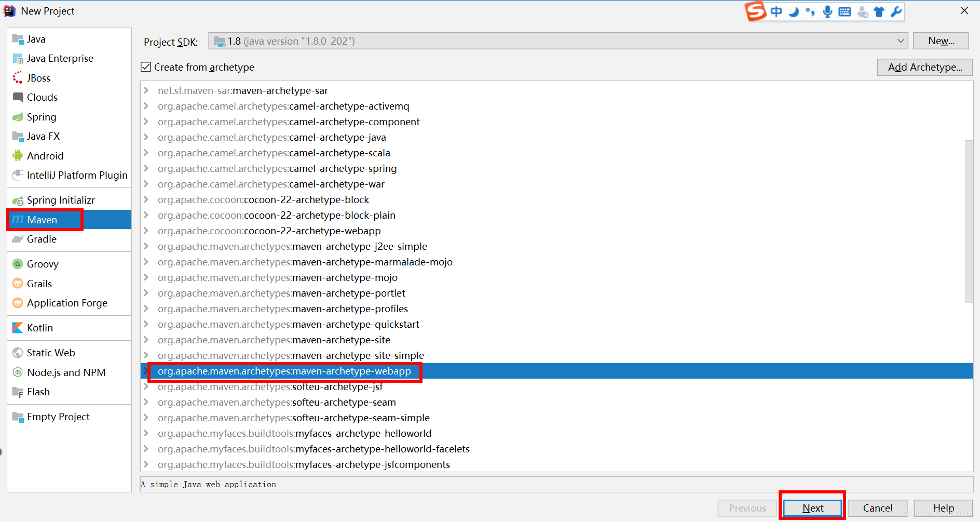
Task: Expand maven-archetype-site-simple row
Action: click(146, 355)
